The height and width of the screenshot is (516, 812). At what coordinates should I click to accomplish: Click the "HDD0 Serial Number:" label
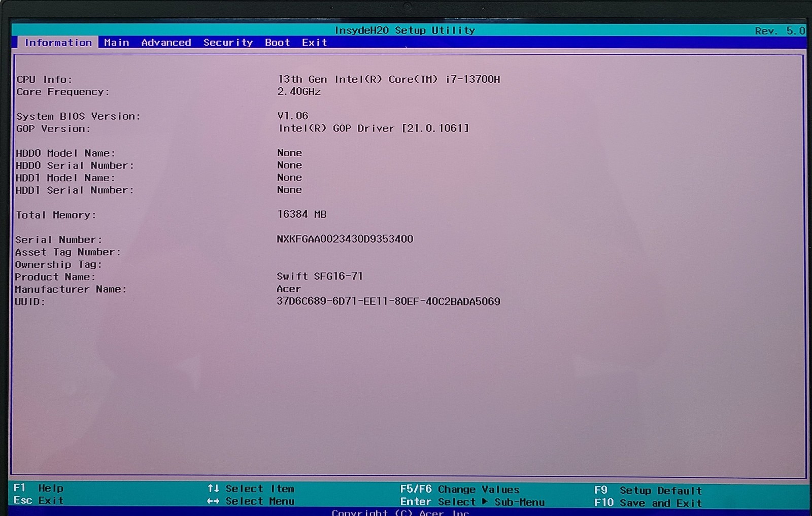click(x=75, y=165)
